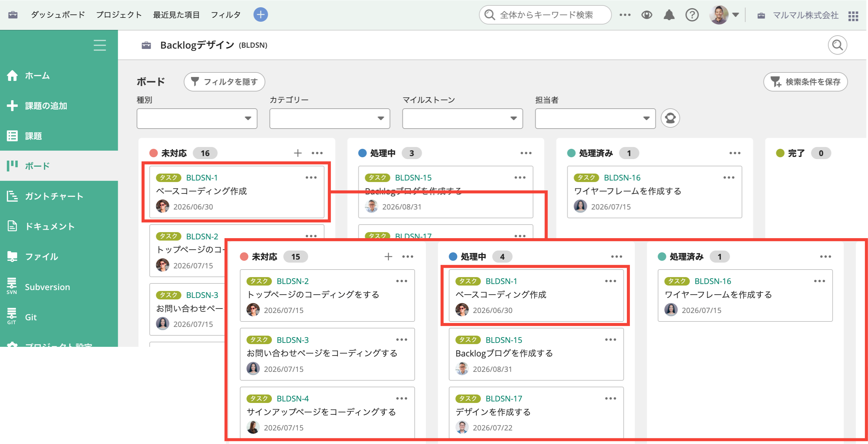Open upper BLDSN-16 issue link
This screenshot has height=444, width=868.
click(622, 177)
